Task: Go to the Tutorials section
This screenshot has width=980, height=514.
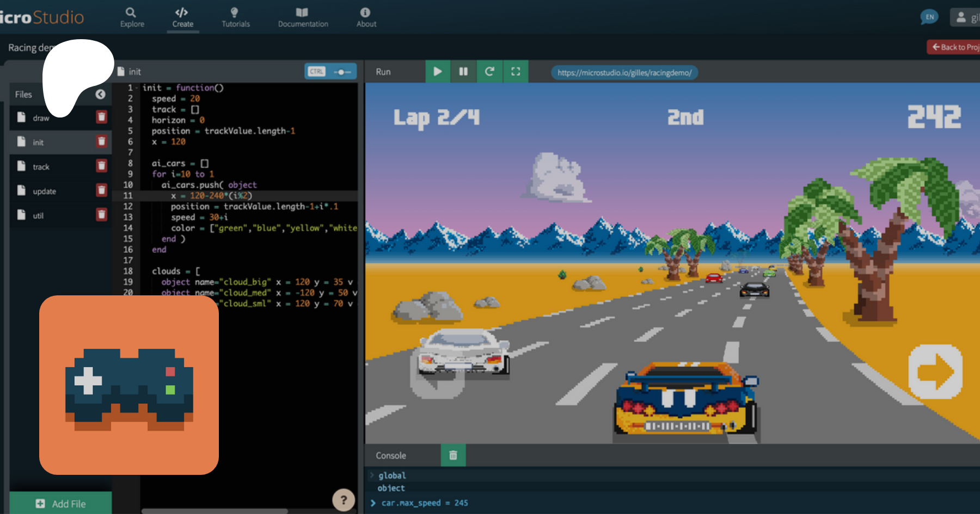Action: pos(235,17)
